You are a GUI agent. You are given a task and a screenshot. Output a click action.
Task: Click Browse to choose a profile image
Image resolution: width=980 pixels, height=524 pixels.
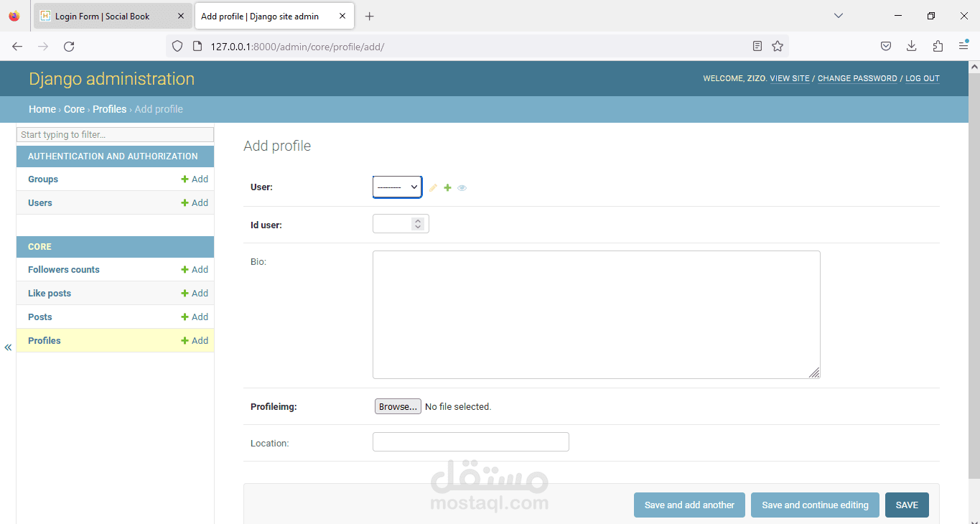click(x=398, y=406)
